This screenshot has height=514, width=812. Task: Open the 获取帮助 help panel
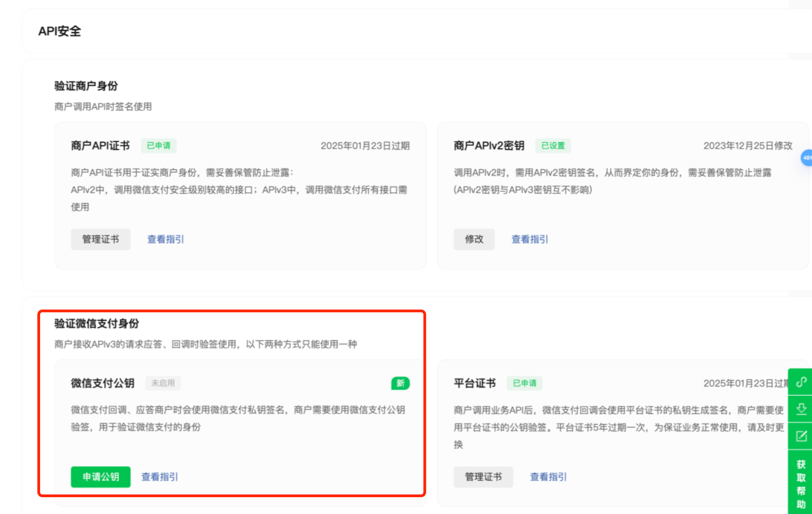click(801, 484)
